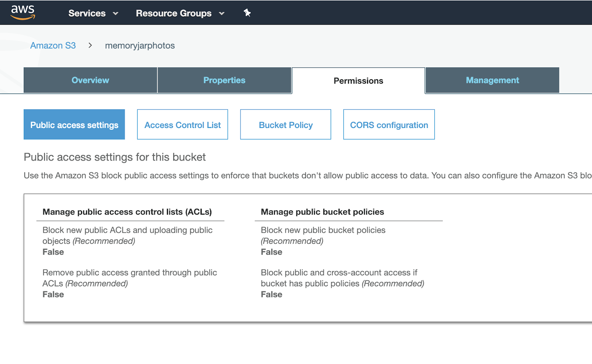Click 'Manage public access control lists (ACLs)' heading
This screenshot has height=364, width=592.
click(x=127, y=212)
